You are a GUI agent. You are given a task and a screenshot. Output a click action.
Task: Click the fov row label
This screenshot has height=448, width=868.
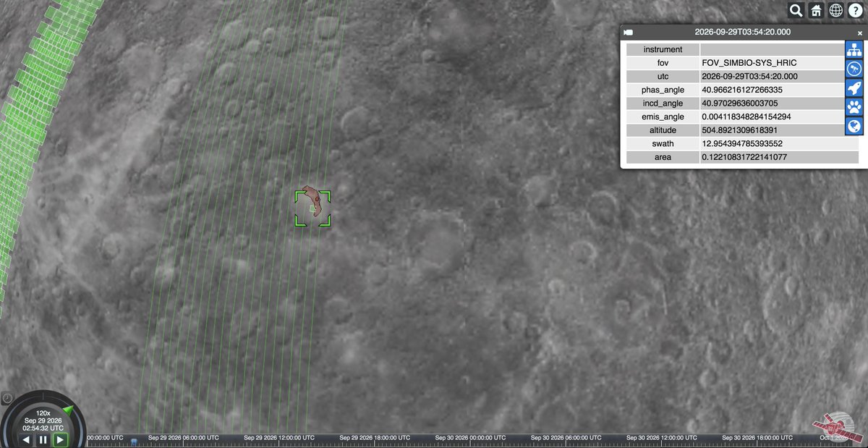(663, 63)
